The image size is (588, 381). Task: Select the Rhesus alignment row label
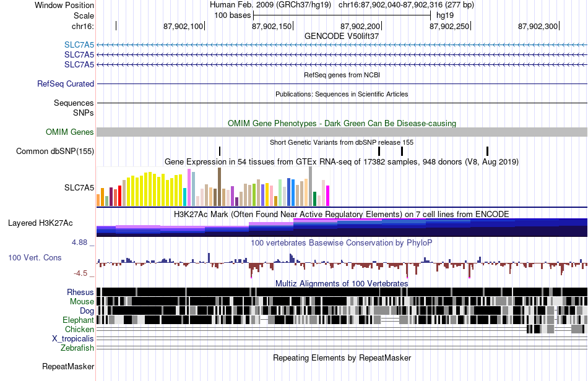tap(80, 292)
